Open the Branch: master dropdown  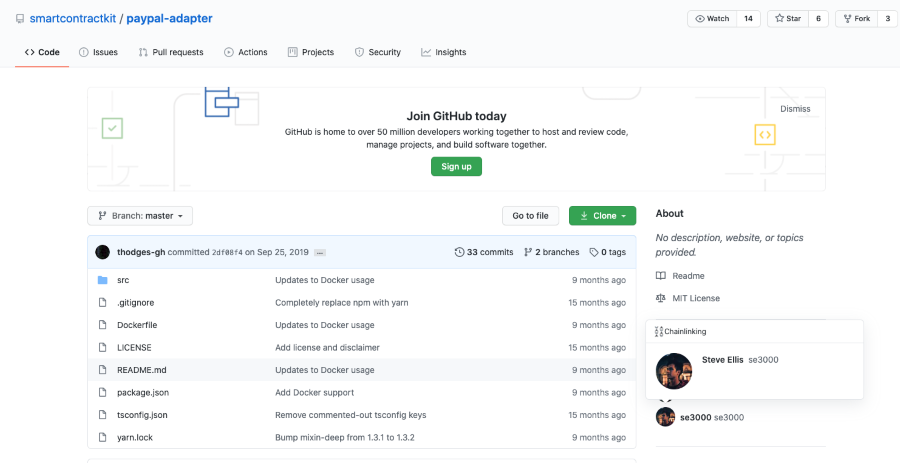(x=140, y=216)
